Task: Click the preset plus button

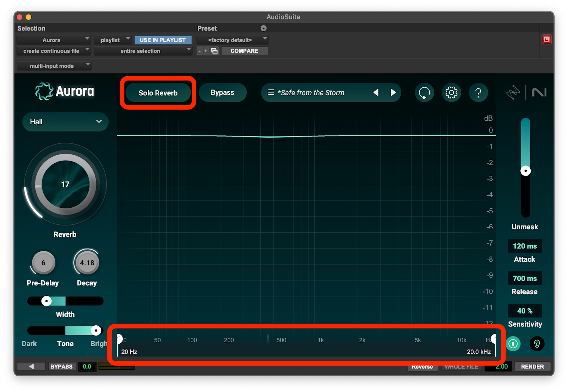Action: pos(206,51)
